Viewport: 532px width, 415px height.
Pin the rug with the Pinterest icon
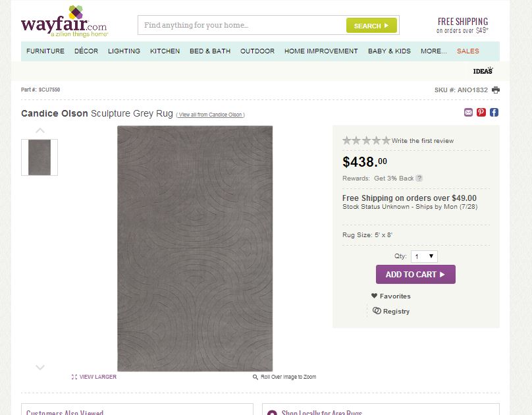tap(481, 113)
